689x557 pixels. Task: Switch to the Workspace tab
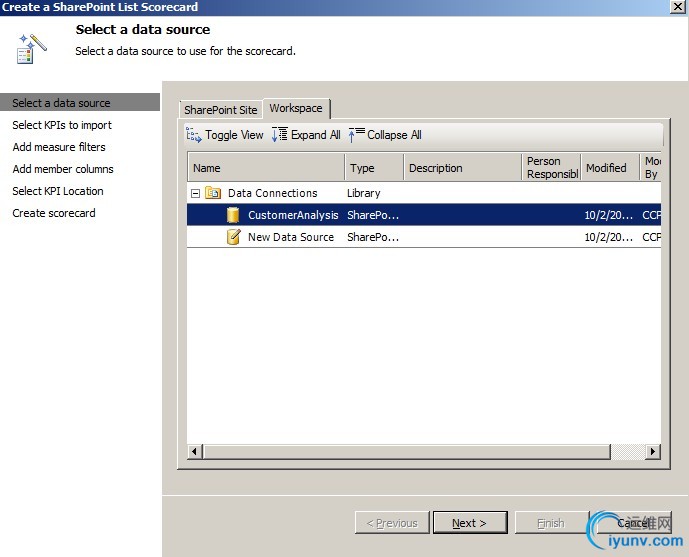click(x=296, y=108)
